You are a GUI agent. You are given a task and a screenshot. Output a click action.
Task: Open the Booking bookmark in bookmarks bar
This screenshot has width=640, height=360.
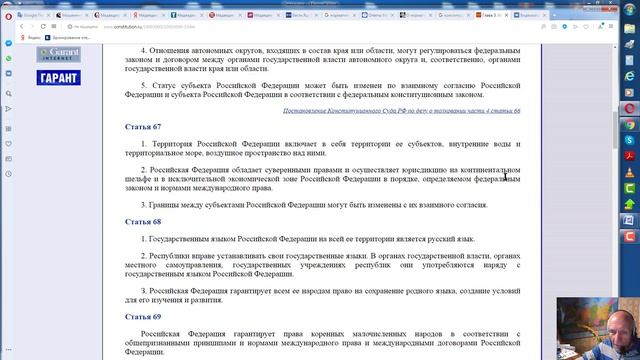pyautogui.click(x=68, y=38)
